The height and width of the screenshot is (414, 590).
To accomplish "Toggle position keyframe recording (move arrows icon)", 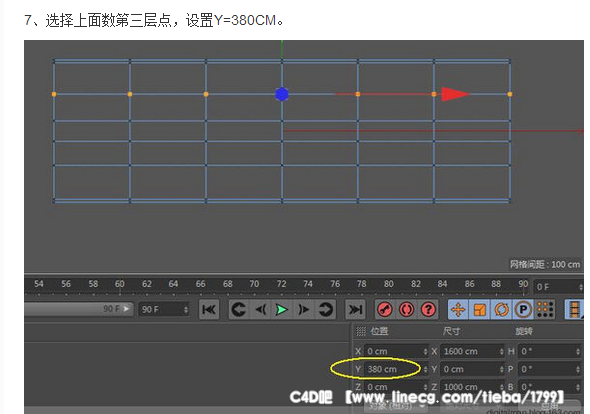I will pos(458,309).
